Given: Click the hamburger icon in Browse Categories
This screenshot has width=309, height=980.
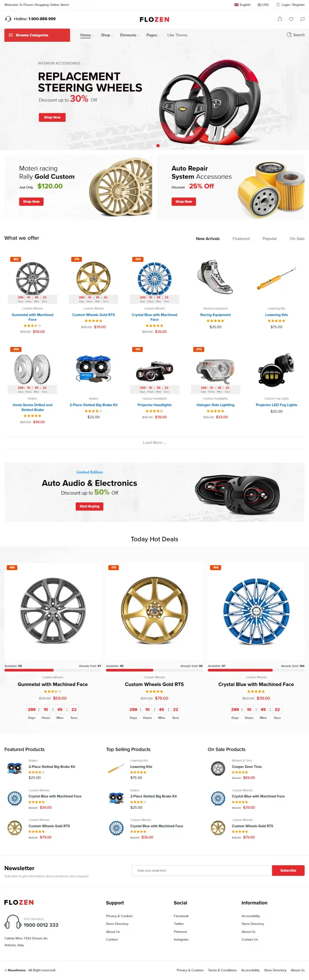Looking at the screenshot, I should point(11,35).
